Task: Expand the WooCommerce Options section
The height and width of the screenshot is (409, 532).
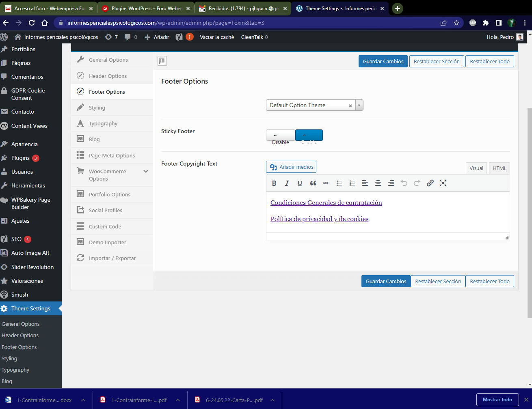Action: tap(146, 172)
